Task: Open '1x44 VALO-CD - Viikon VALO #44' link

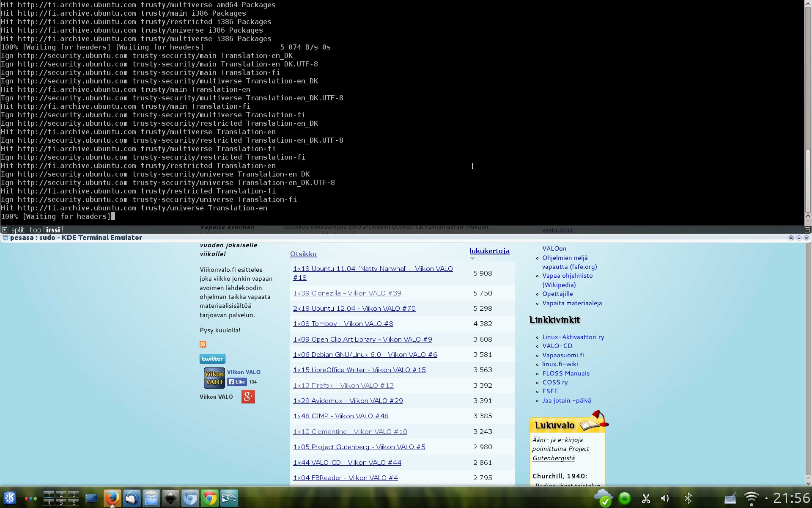Action: pyautogui.click(x=347, y=463)
